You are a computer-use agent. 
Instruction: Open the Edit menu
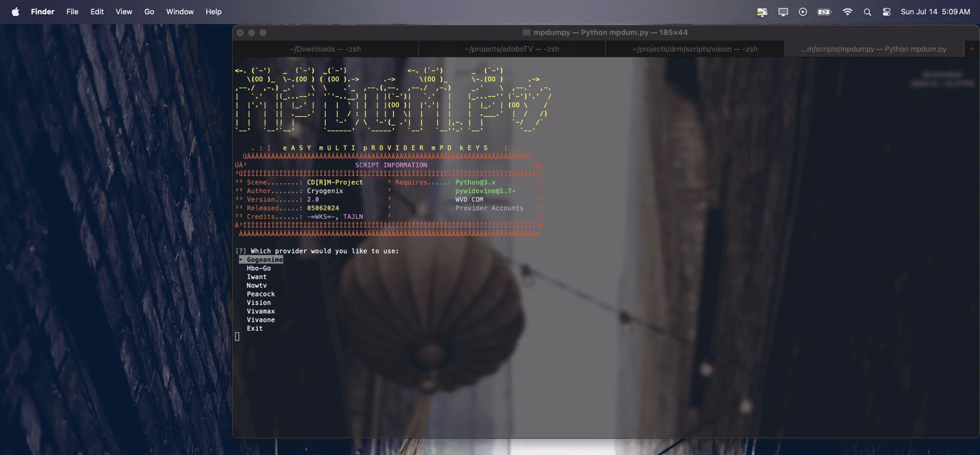click(x=97, y=12)
